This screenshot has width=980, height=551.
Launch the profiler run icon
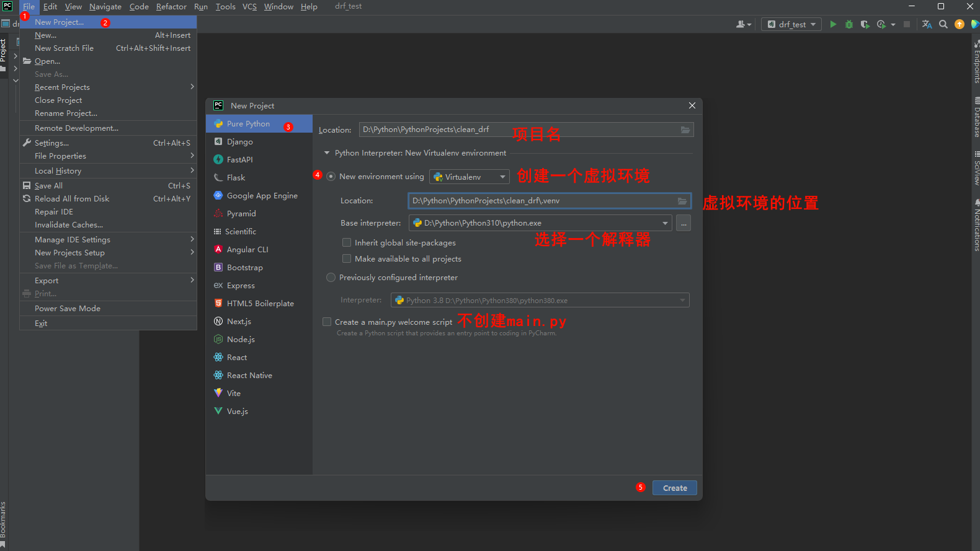881,24
